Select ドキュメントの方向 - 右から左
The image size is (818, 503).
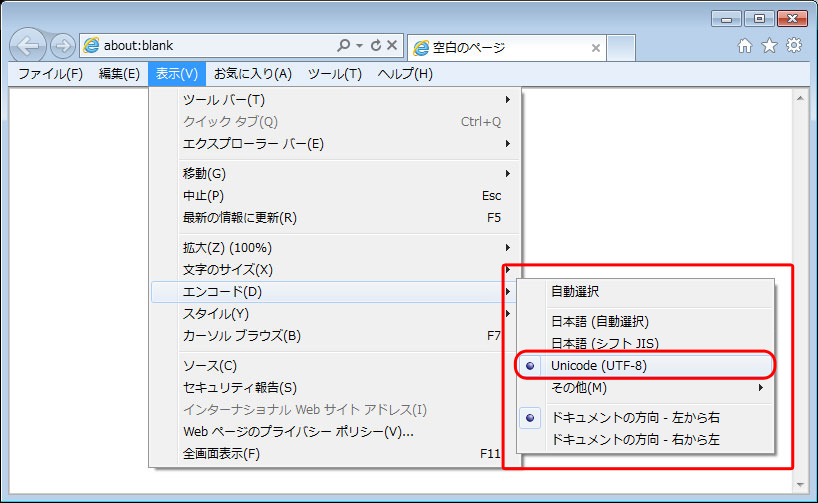645,439
